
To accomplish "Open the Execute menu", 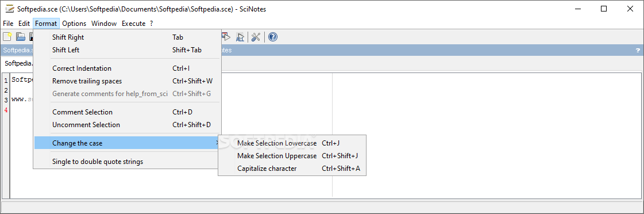I will (133, 24).
